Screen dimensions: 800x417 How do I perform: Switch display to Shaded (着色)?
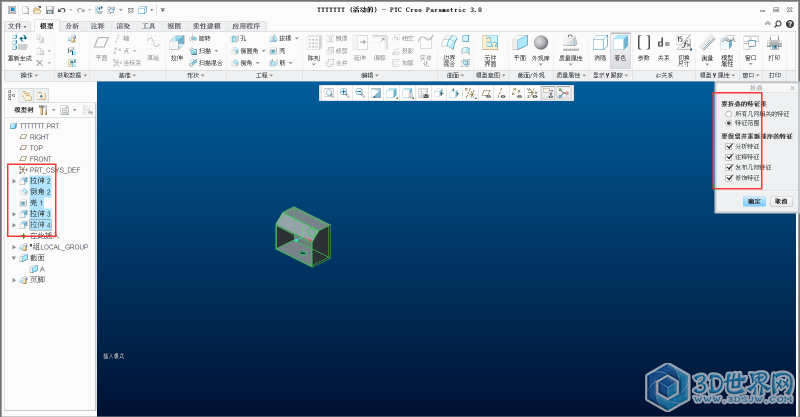click(620, 49)
